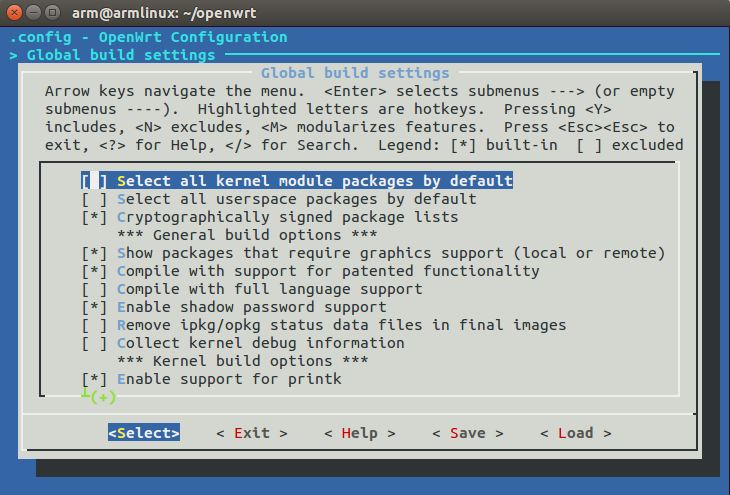
Task: Click the green (+) more-items indicator
Action: point(103,397)
